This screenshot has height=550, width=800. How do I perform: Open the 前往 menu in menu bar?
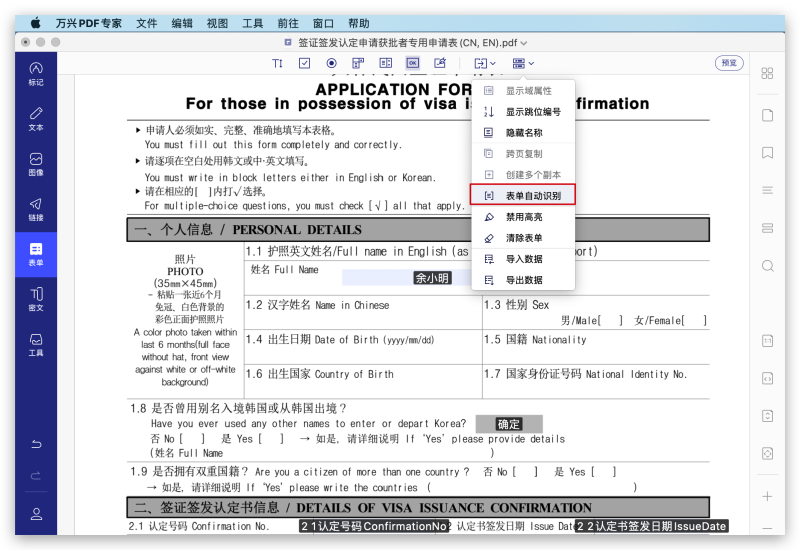(x=288, y=23)
